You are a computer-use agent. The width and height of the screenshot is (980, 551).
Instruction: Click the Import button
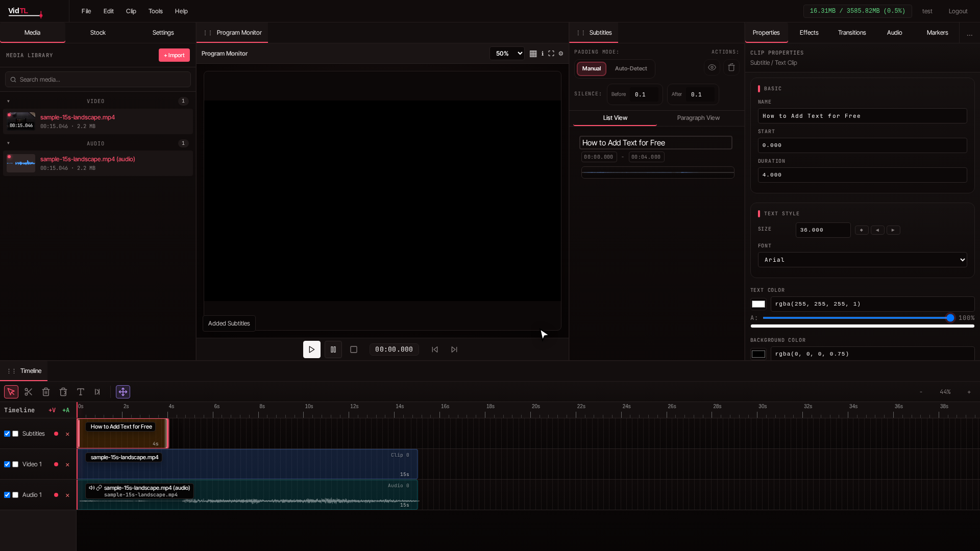tap(174, 55)
